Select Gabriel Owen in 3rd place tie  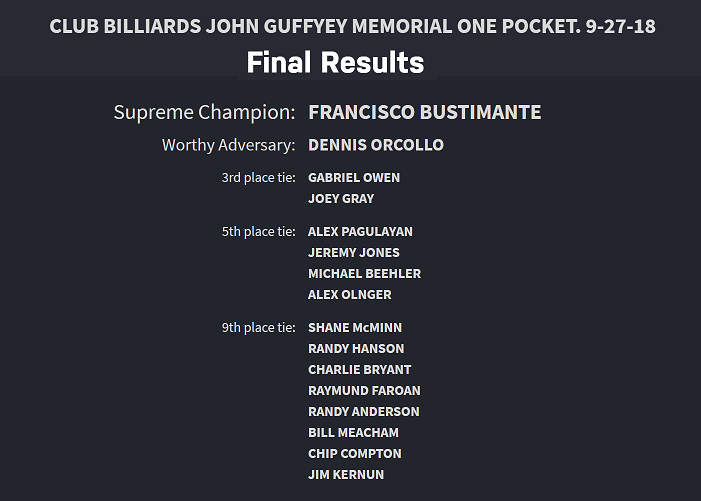pyautogui.click(x=353, y=178)
